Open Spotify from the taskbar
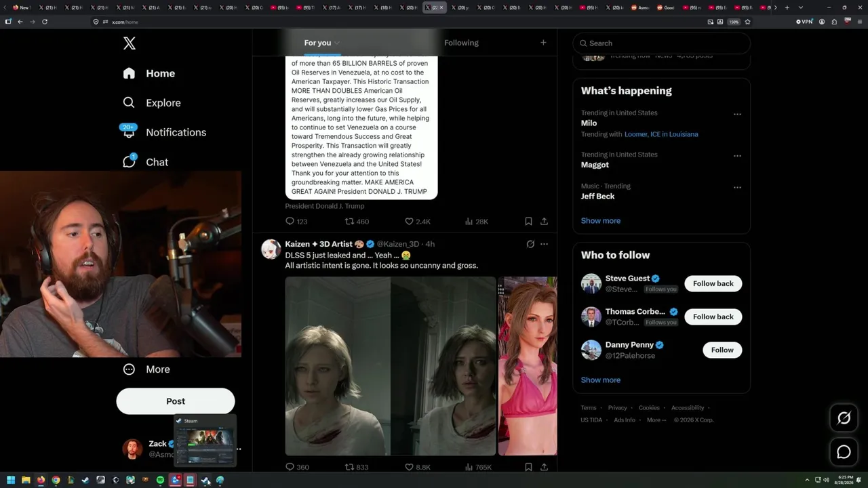 160,481
